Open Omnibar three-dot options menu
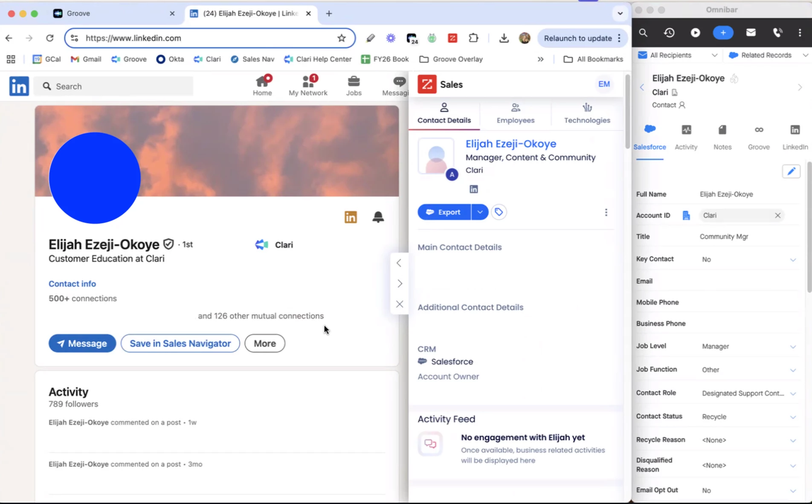The image size is (812, 504). (x=800, y=33)
